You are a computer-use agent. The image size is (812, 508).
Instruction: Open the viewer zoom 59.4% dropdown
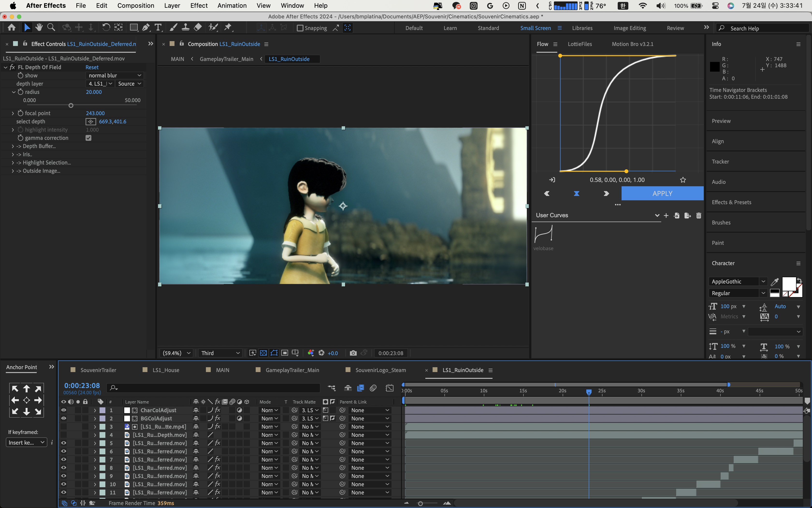176,353
